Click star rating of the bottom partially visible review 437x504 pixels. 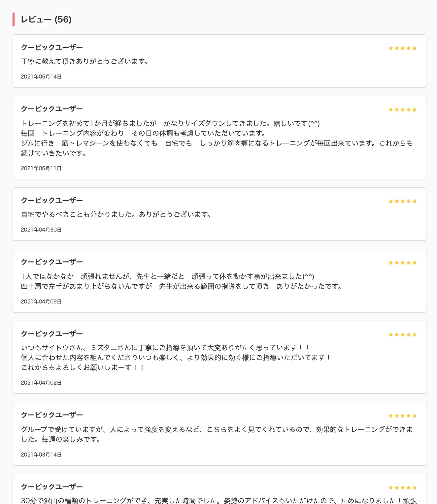click(402, 488)
